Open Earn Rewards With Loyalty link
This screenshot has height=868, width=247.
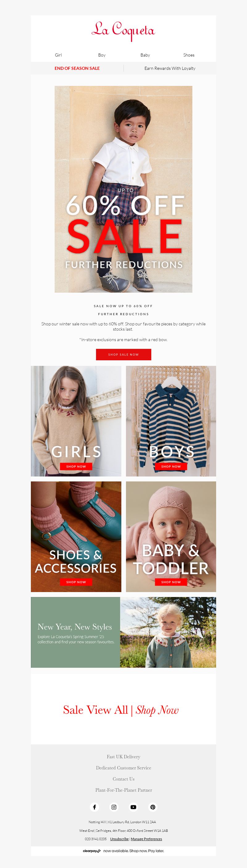pos(170,68)
